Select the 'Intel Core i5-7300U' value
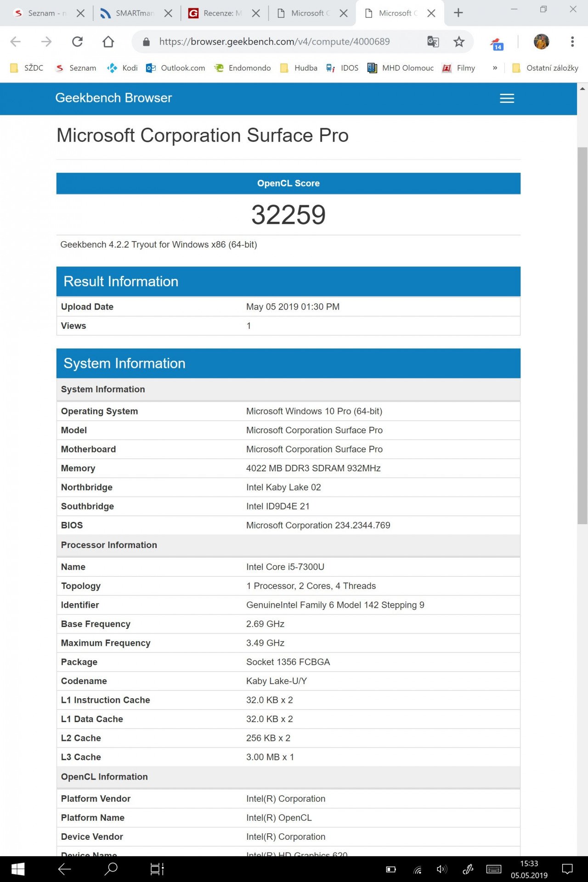 coord(285,567)
